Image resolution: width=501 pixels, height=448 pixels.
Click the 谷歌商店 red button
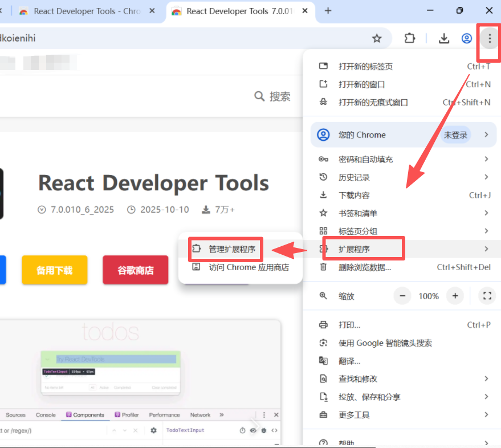click(136, 270)
